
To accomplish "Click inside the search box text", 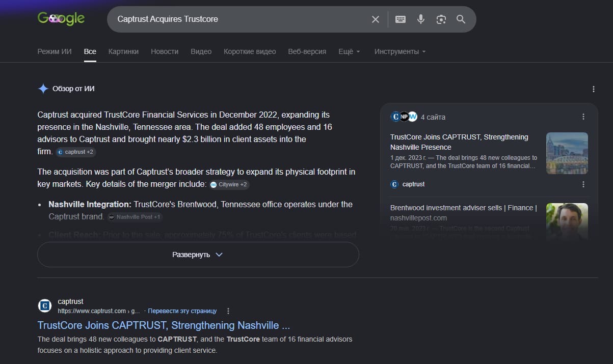I will (x=168, y=19).
